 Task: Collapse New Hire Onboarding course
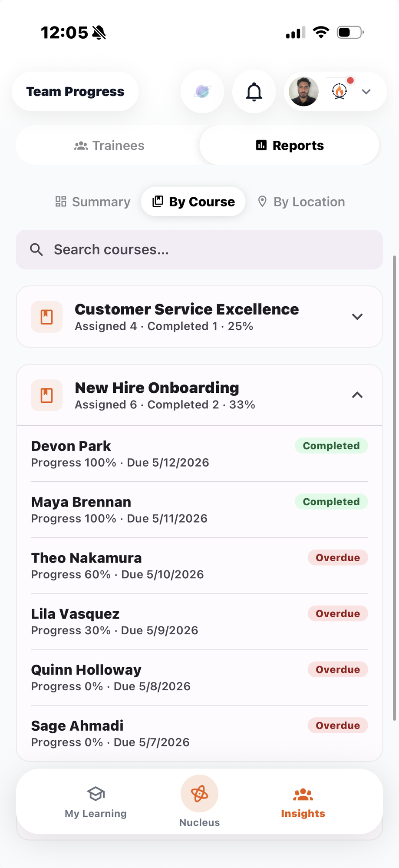(x=357, y=395)
